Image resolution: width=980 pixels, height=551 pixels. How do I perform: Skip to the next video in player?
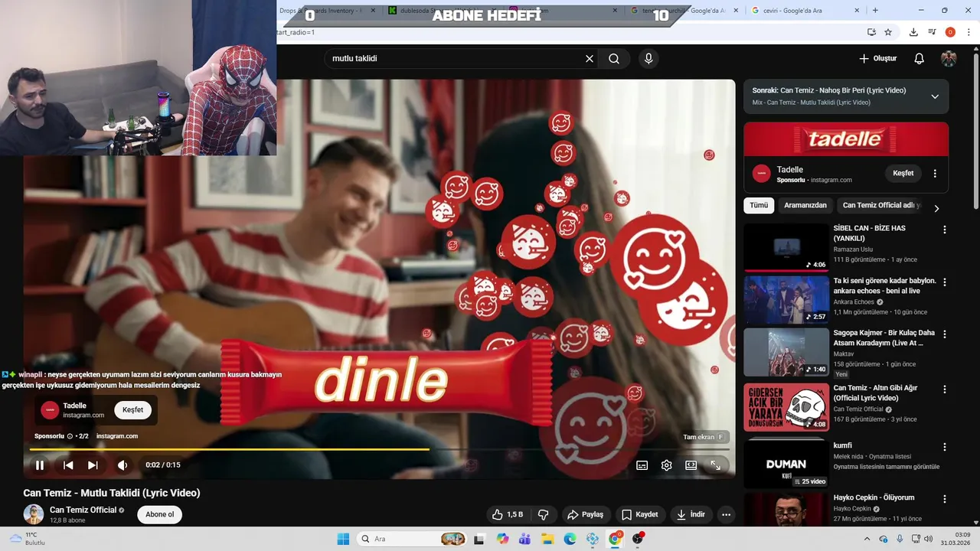coord(93,465)
